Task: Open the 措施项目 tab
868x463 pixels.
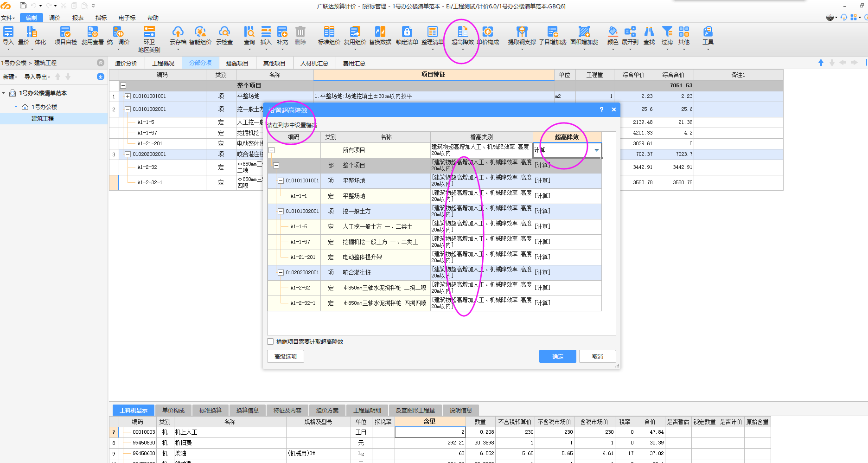Action: pos(237,64)
